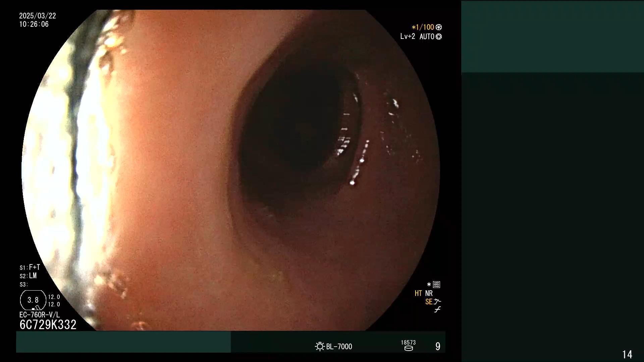Click the endoscopic image lumen view
The height and width of the screenshot is (362, 644).
231,170
